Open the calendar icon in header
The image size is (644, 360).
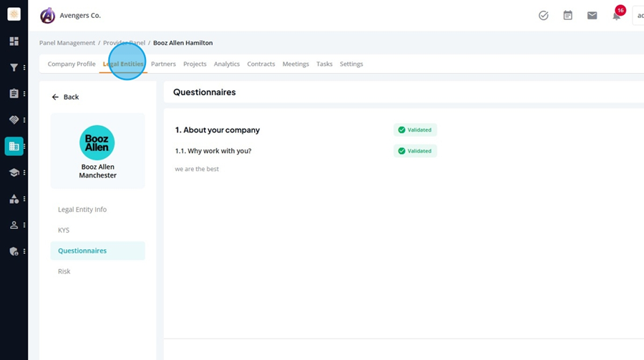(567, 16)
